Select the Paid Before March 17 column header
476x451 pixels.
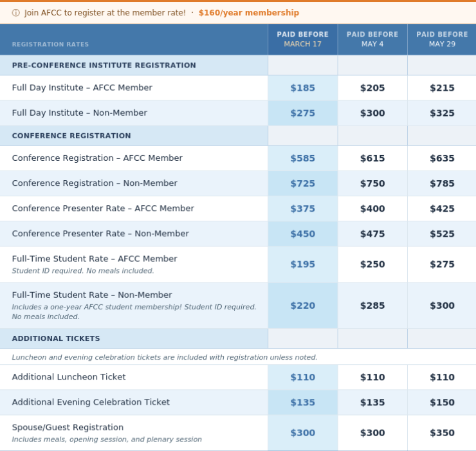(302, 39)
